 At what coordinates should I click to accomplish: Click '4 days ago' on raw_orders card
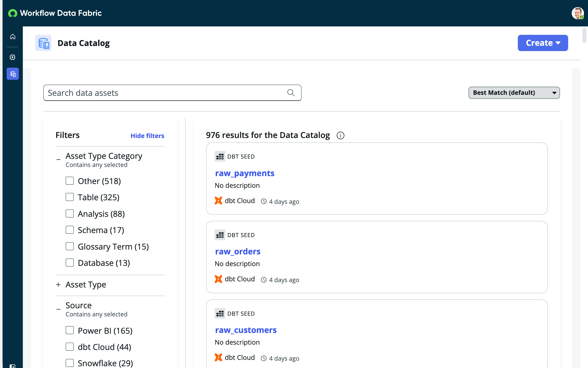tap(284, 280)
